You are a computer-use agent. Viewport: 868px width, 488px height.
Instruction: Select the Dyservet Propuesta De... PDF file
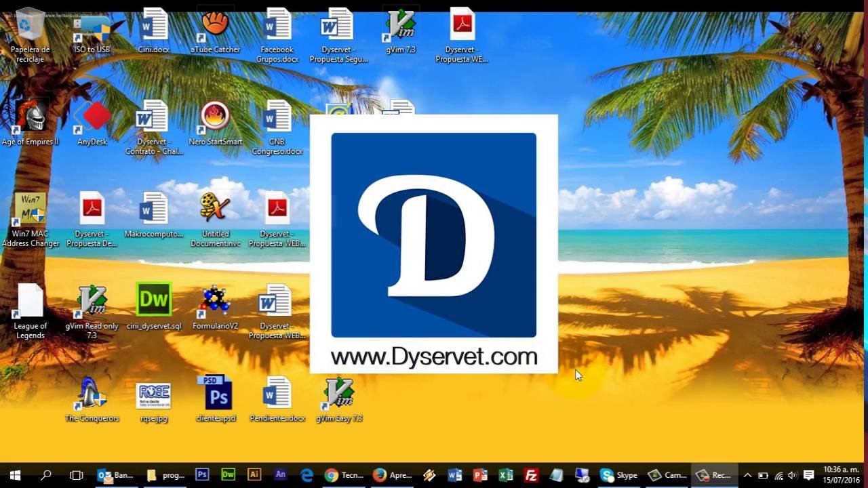click(x=92, y=220)
